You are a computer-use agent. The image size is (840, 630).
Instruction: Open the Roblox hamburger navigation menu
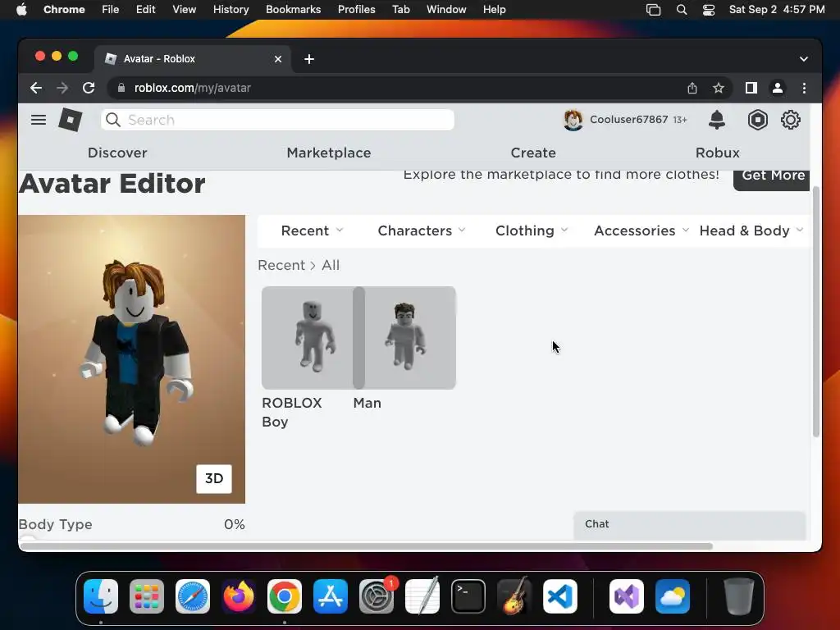(38, 120)
